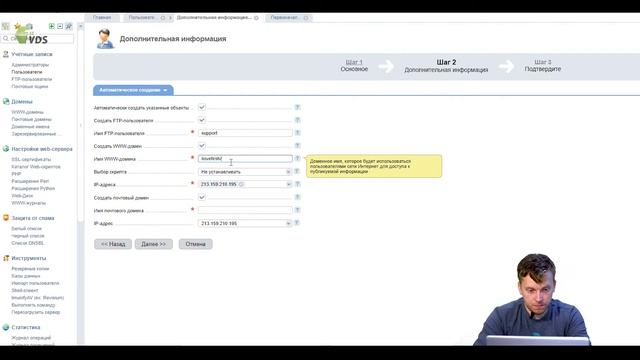Help icon for Создать почтовый домен row
640x360 pixels.
point(298,197)
